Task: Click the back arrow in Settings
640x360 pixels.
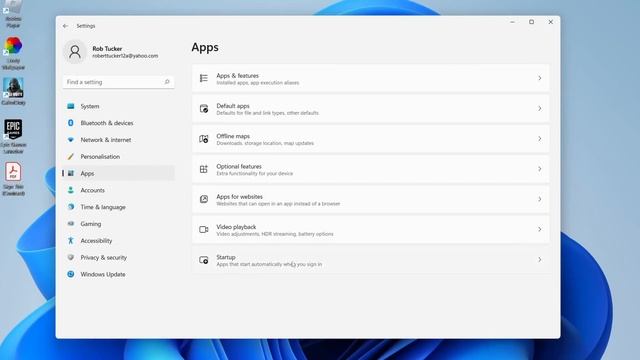Action: 65,26
